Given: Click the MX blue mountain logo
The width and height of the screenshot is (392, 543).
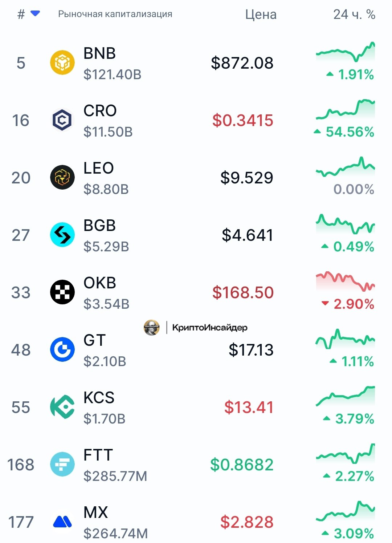Looking at the screenshot, I should tap(62, 522).
